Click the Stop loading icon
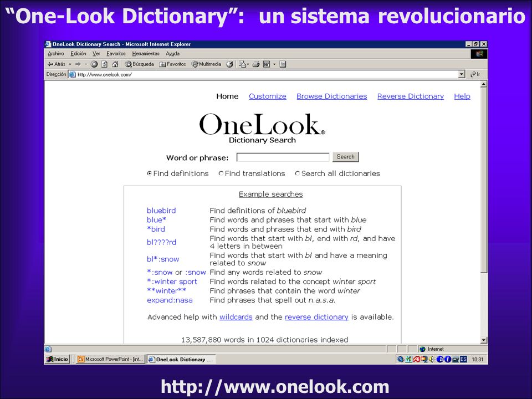This screenshot has height=399, width=532. point(94,64)
